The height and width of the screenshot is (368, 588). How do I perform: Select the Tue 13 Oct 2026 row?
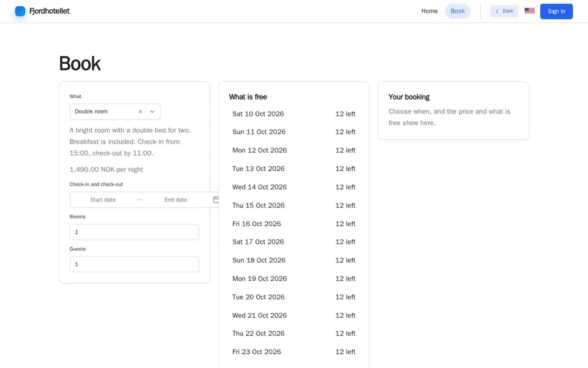[293, 169]
